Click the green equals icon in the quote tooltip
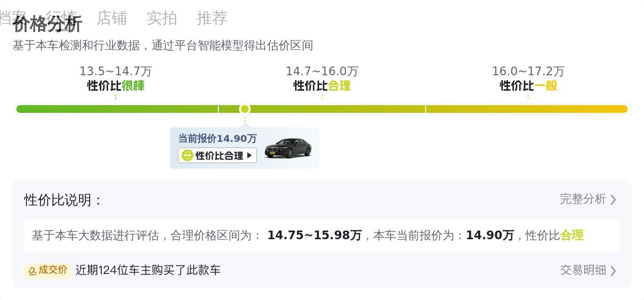The image size is (644, 300). click(187, 155)
